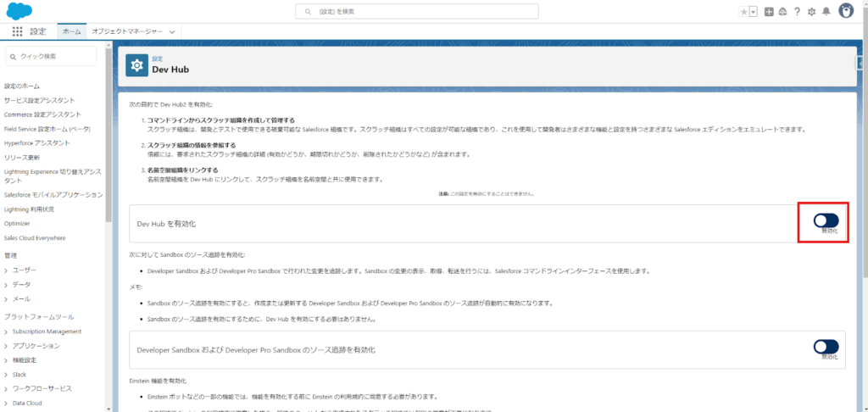Click the Trailhead guidance icon in header
This screenshot has height=412, width=868.
click(782, 12)
